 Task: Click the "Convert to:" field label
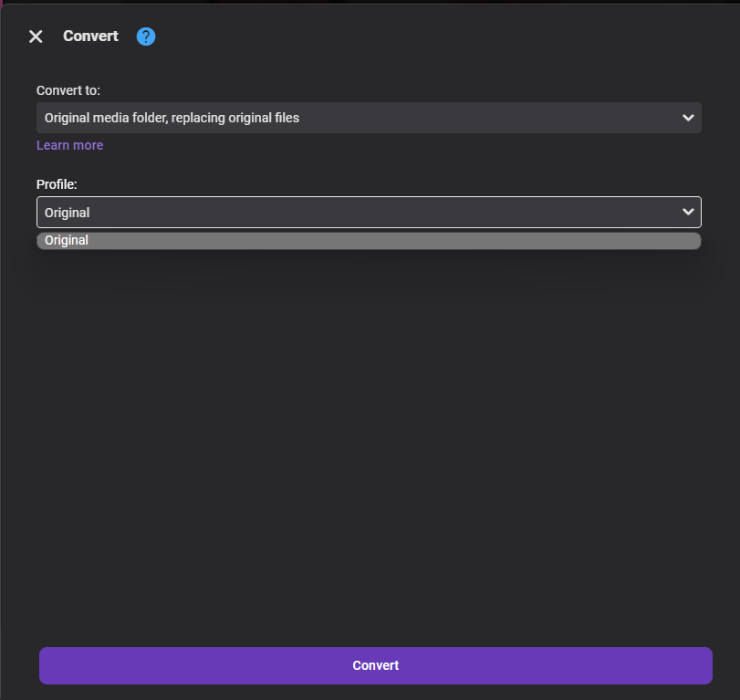click(x=68, y=90)
